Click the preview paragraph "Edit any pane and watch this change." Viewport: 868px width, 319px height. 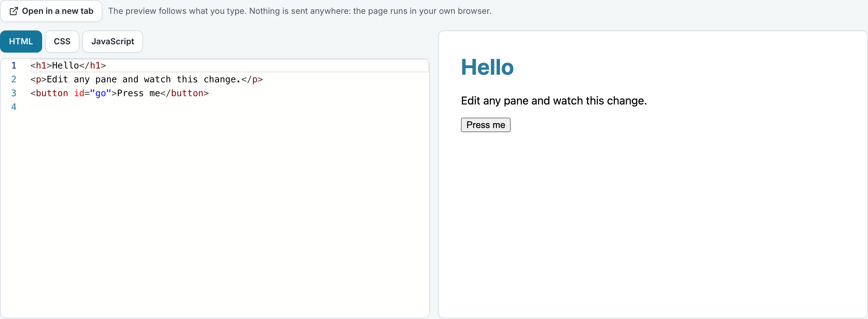coord(554,101)
